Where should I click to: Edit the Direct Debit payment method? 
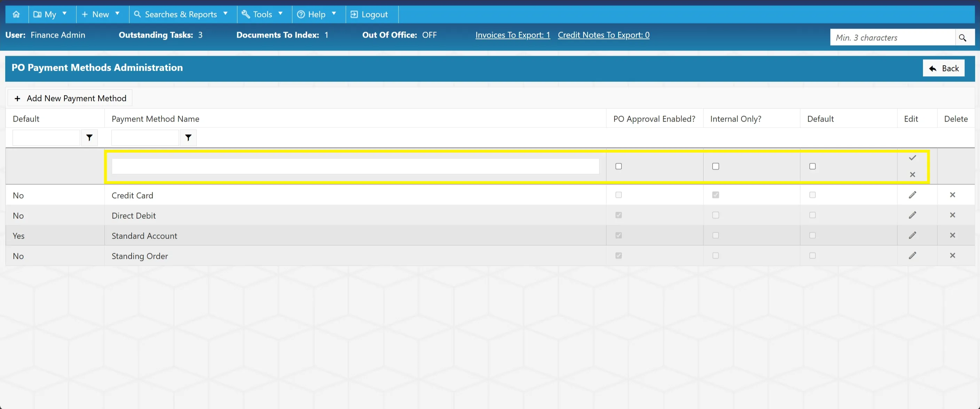(912, 215)
